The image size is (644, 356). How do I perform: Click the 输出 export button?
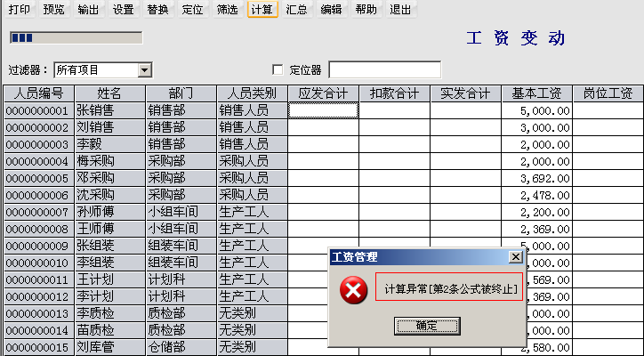coord(88,9)
